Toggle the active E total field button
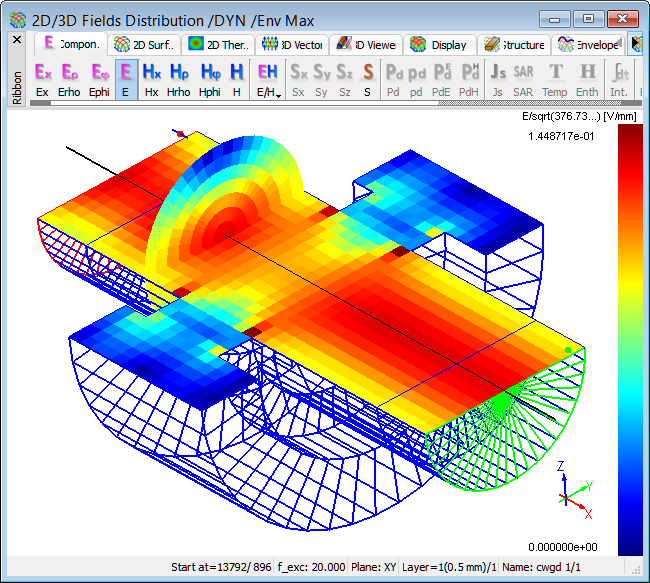650x583 pixels. coord(126,80)
